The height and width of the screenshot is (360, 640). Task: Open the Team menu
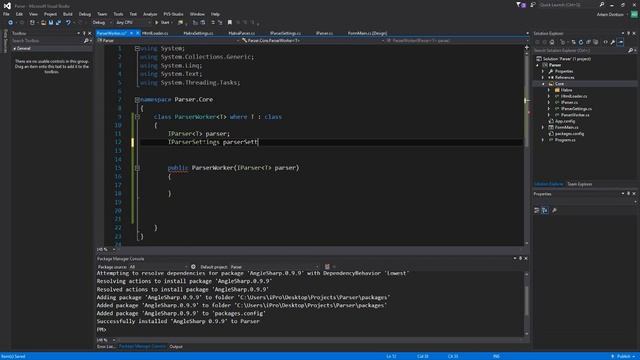coord(102,14)
